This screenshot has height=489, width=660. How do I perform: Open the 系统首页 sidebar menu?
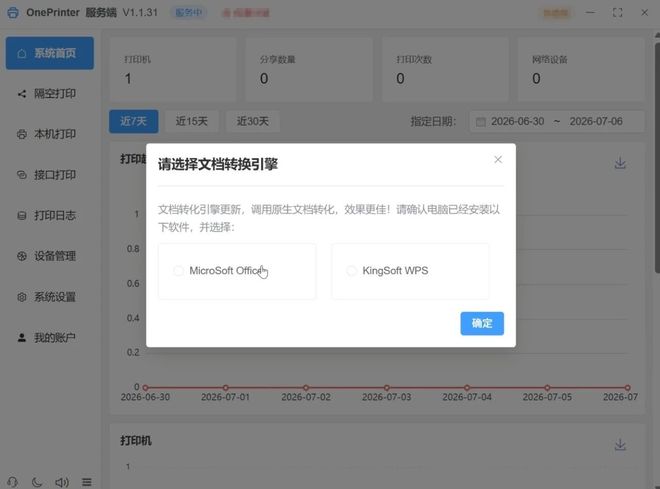tap(50, 53)
